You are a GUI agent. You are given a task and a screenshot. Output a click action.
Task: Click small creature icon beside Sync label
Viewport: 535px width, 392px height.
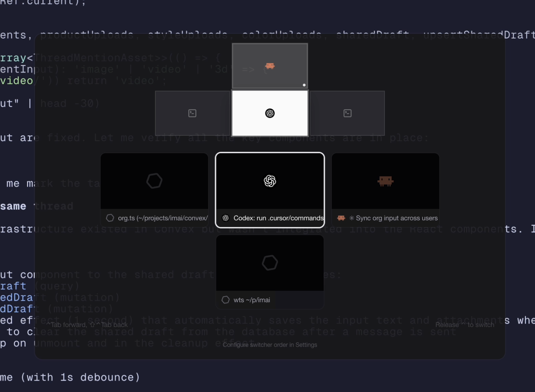pos(341,218)
